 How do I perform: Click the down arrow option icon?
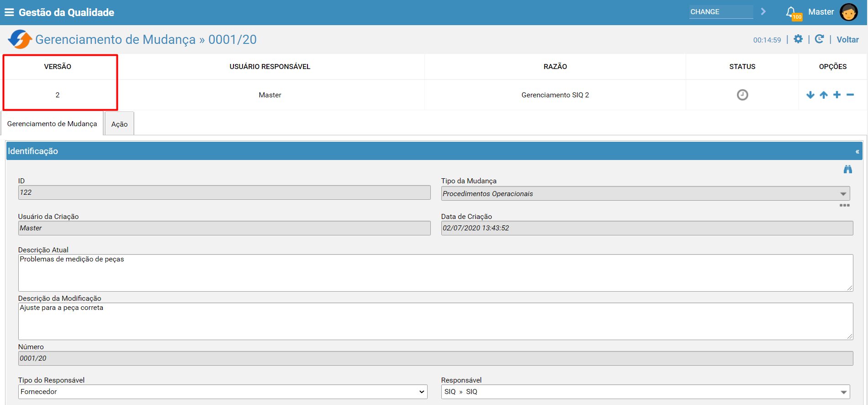tap(810, 95)
